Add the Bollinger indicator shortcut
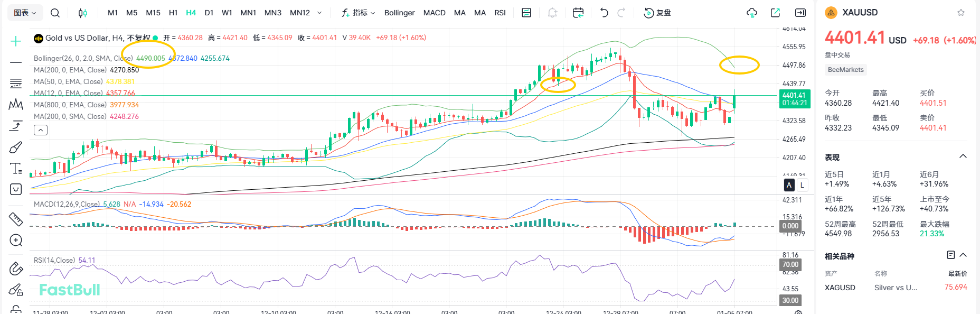The width and height of the screenshot is (980, 314). click(x=400, y=13)
